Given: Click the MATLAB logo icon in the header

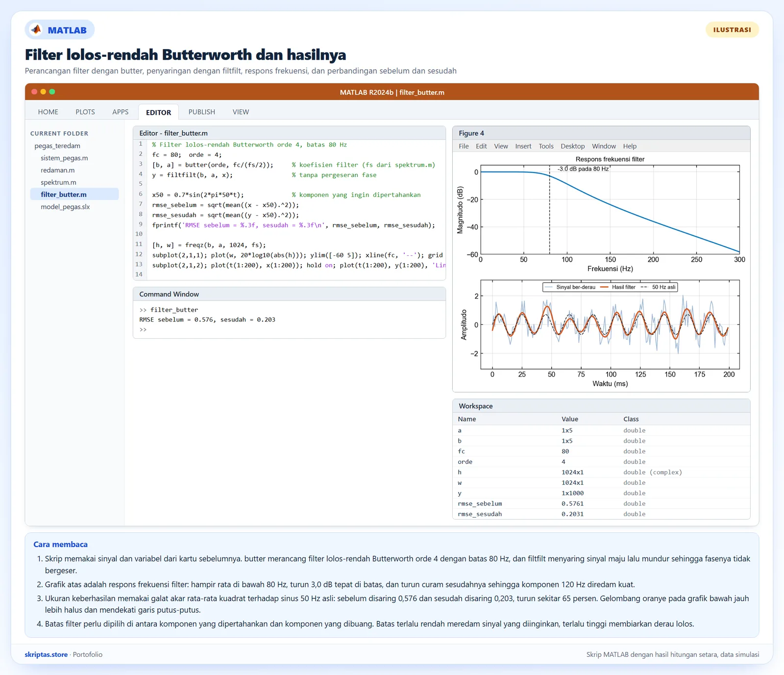Looking at the screenshot, I should tap(36, 30).
